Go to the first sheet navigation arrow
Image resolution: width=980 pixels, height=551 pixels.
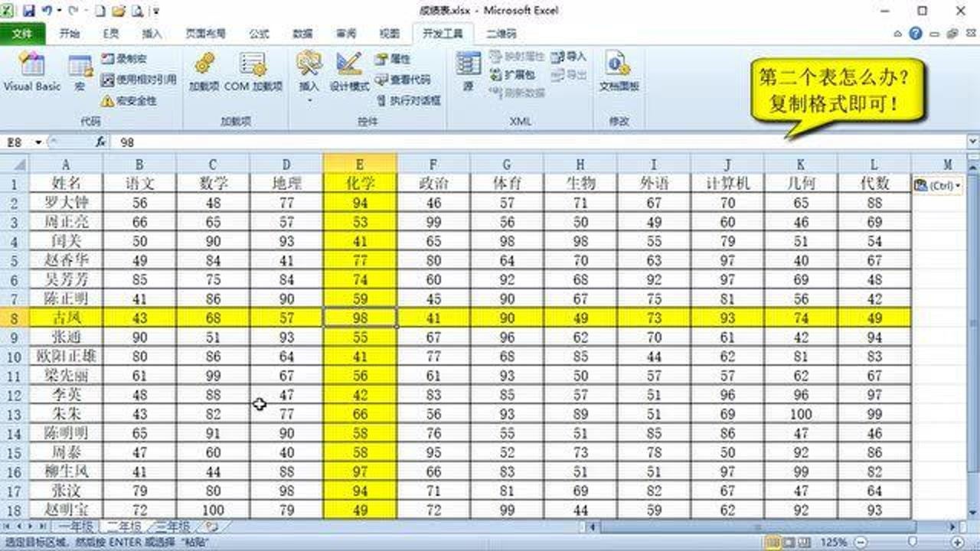(8, 527)
